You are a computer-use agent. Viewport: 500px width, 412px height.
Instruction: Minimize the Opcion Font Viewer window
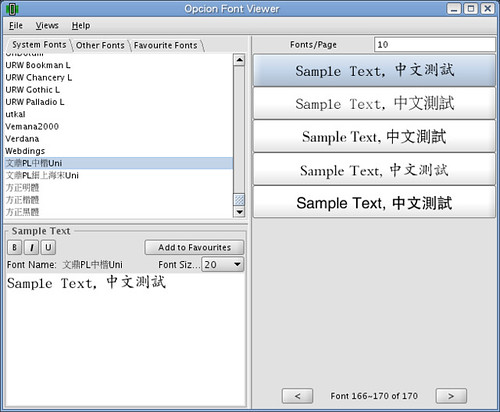454,9
